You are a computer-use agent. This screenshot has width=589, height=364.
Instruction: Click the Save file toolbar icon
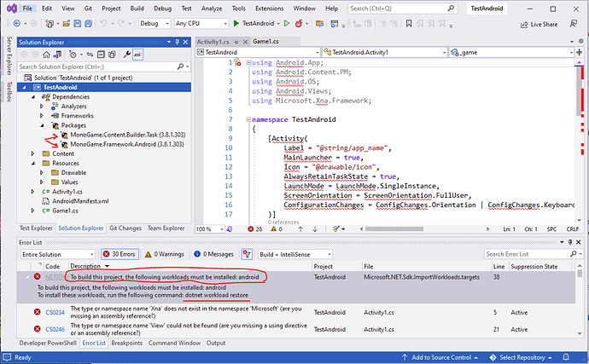pos(77,24)
